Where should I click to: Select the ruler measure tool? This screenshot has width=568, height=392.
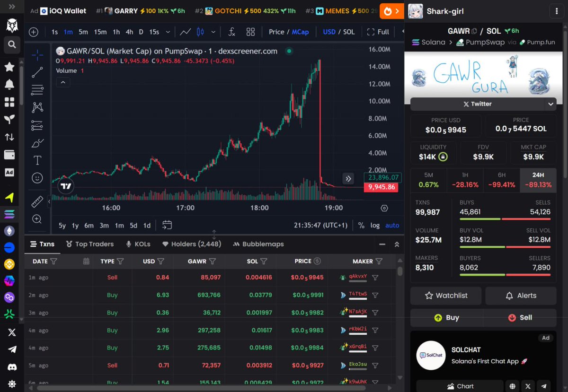37,202
